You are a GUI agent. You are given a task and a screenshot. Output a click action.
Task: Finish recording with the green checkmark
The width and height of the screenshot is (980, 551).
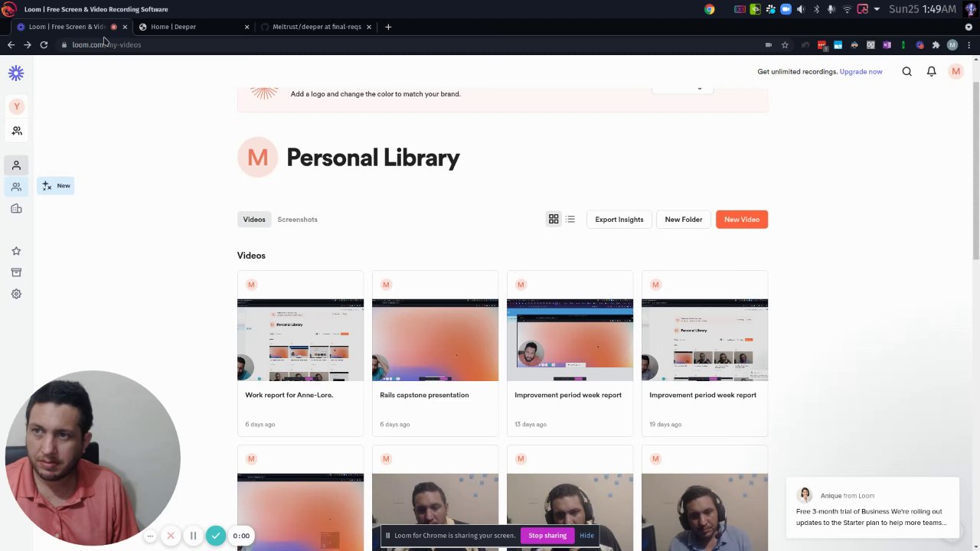(216, 536)
